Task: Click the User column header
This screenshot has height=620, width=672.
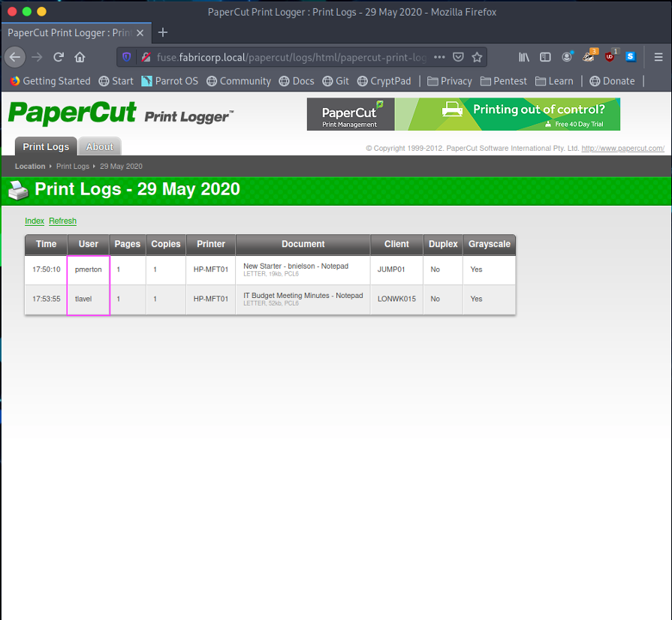Action: 89,244
